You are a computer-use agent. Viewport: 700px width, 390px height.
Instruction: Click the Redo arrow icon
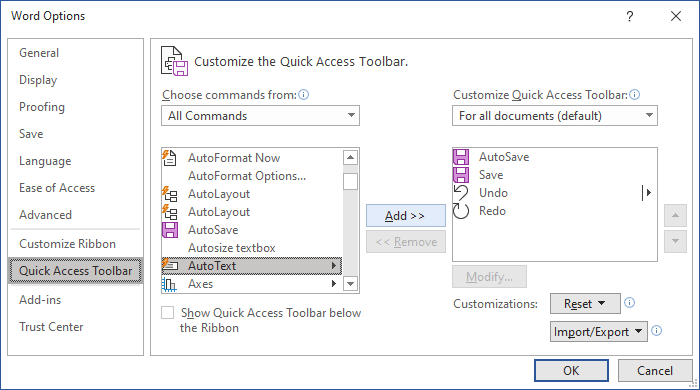pyautogui.click(x=461, y=211)
